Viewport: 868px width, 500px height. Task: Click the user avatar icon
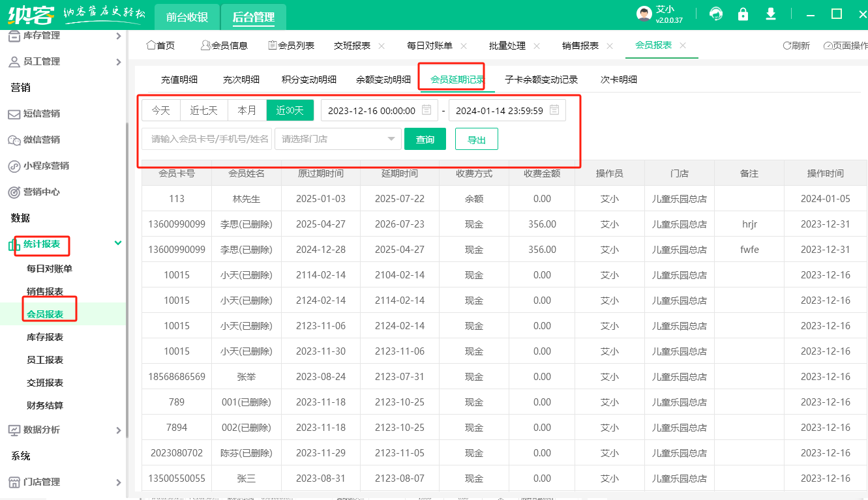tap(644, 14)
